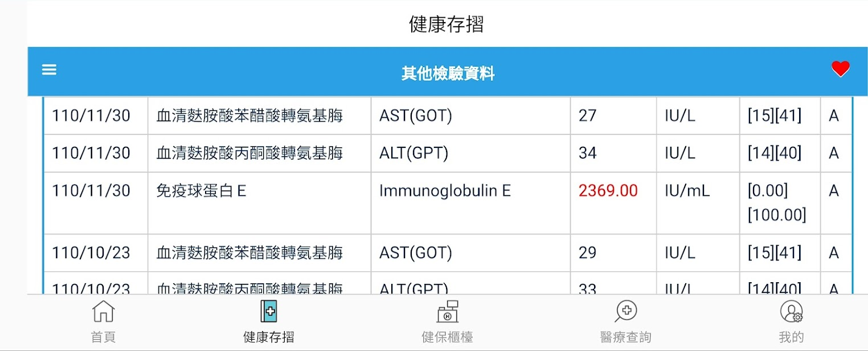
Task: Tap the house-shaped 首頁 icon
Action: pyautogui.click(x=103, y=312)
